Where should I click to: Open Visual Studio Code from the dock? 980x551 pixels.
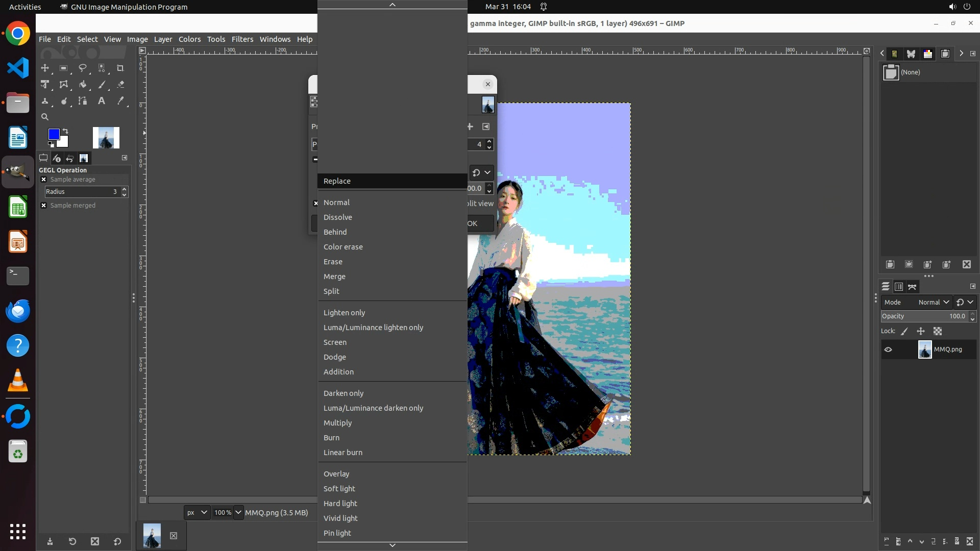coord(18,68)
